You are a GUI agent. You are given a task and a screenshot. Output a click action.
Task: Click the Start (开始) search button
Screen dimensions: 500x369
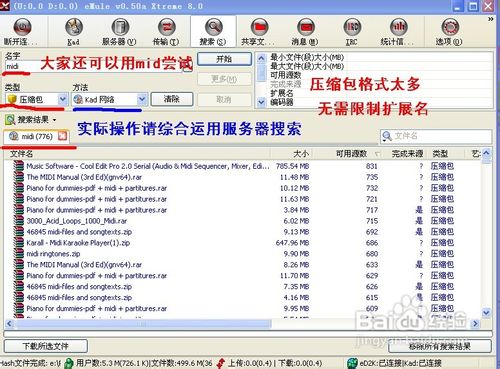224,59
